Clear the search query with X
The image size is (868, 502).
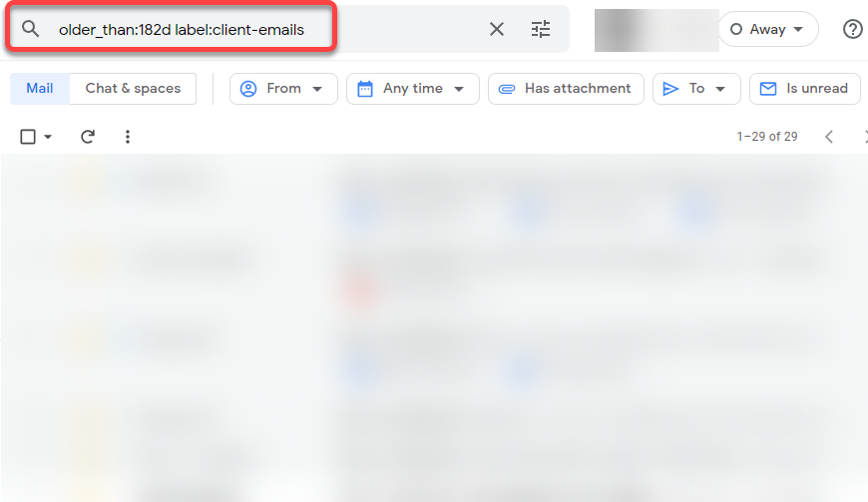click(497, 29)
